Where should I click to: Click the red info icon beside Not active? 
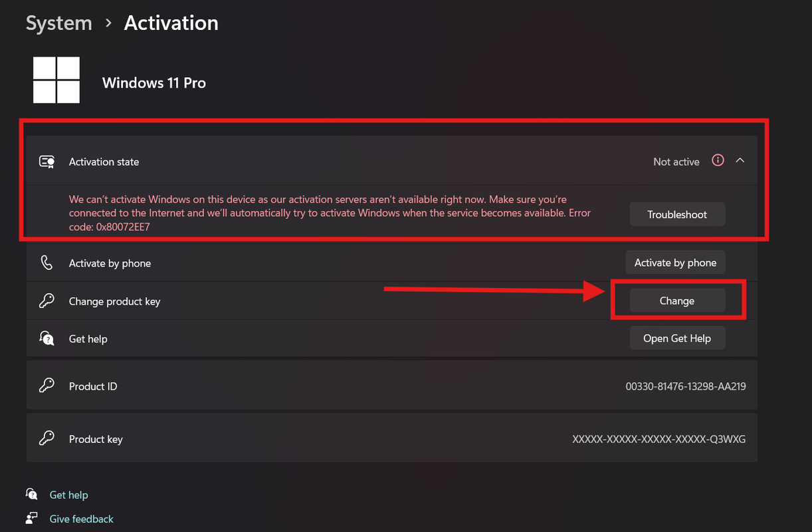(x=718, y=160)
